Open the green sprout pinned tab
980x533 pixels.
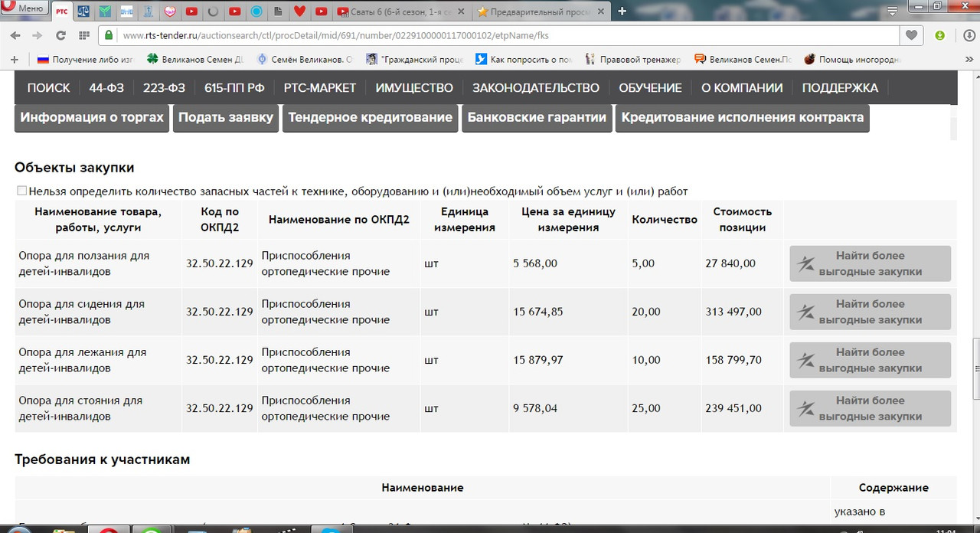105,11
